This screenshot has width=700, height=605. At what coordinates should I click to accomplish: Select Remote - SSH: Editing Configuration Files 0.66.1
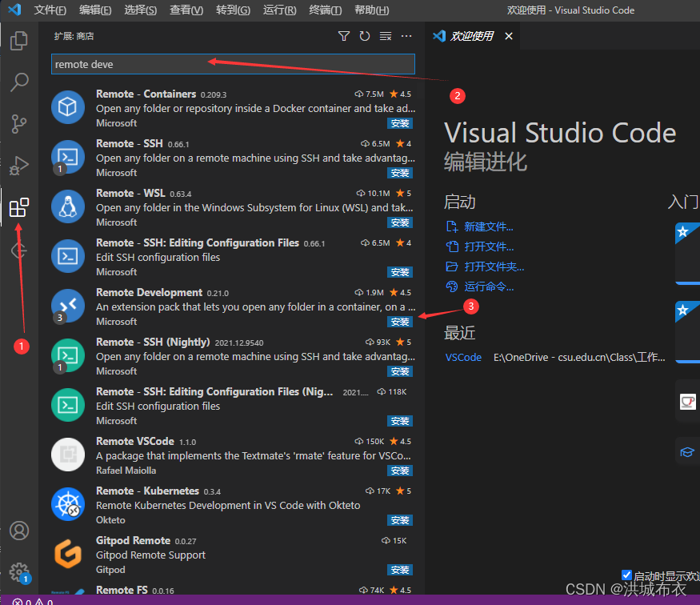click(233, 257)
